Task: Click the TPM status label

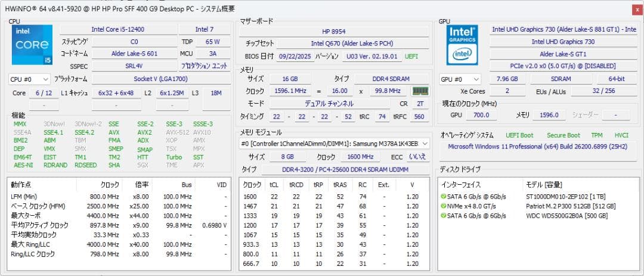Action: pyautogui.click(x=596, y=135)
